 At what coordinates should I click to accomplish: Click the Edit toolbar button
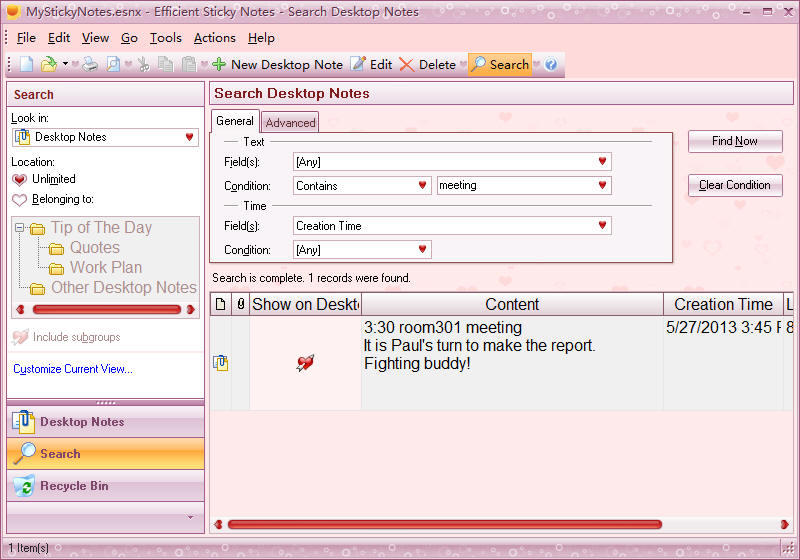click(371, 65)
